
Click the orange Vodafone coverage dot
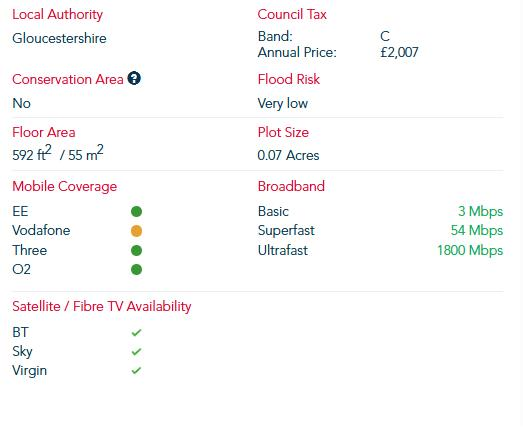point(136,231)
